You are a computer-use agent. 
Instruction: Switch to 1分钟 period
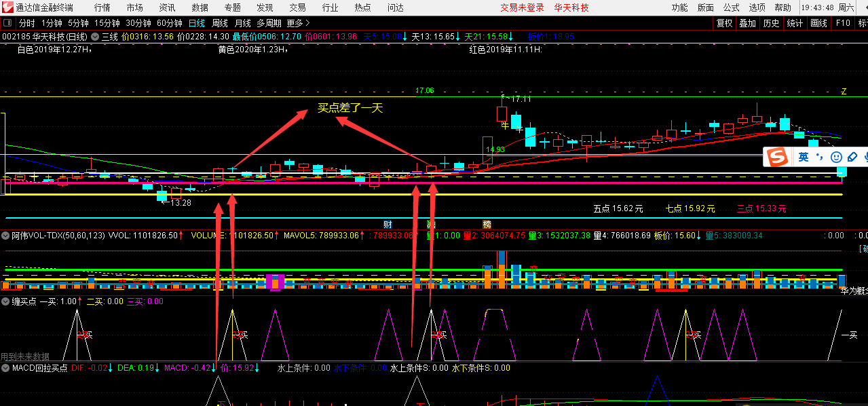point(52,23)
